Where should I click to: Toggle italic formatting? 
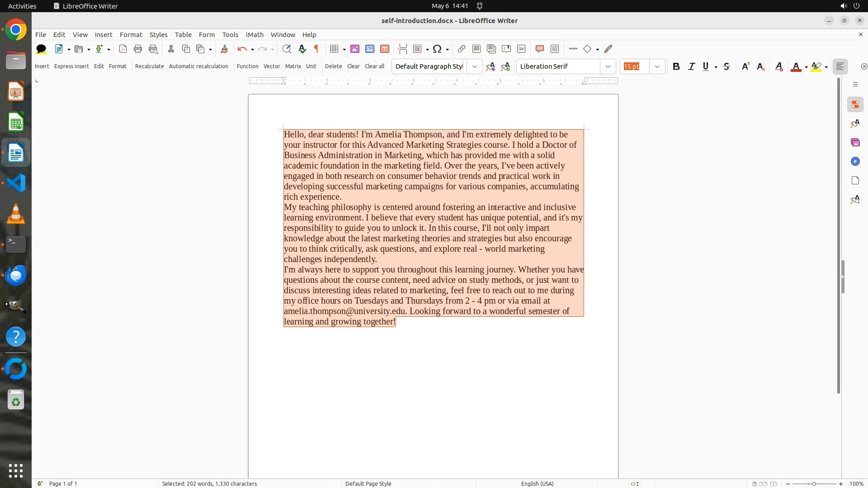point(691,66)
